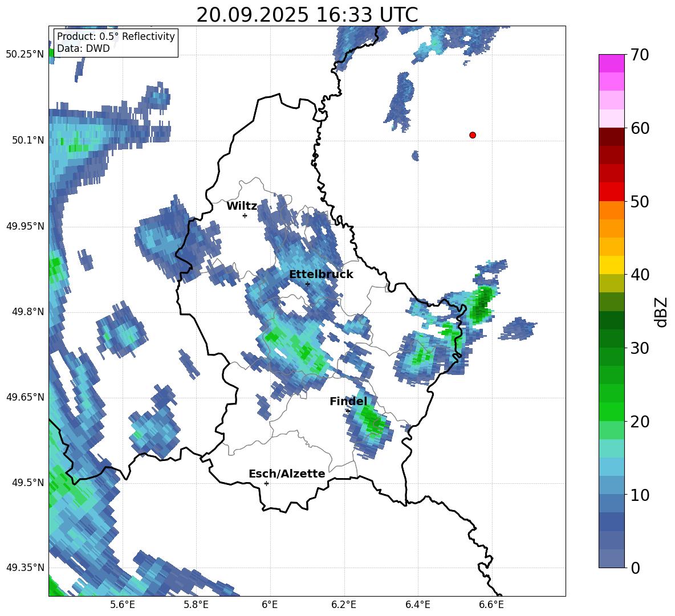
Task: Click the Esch/Alzette station cross marker
Action: 266,483
